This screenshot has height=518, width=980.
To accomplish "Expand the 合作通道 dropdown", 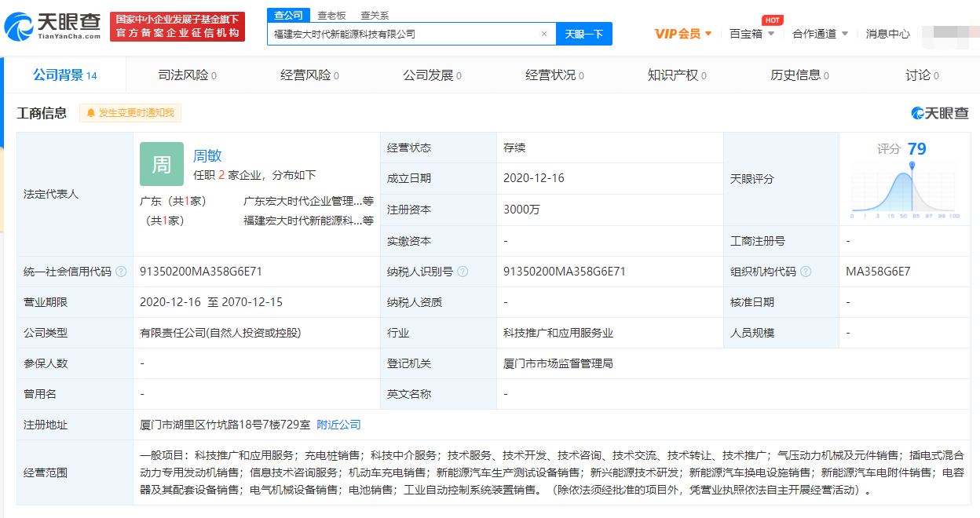I will point(820,34).
